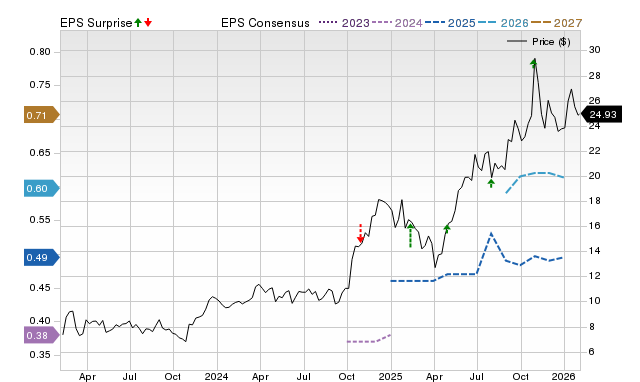Image resolution: width=640 pixels, height=382 pixels.
Task: Select the 2027 EPS consensus legend entry
Action: tap(556, 23)
